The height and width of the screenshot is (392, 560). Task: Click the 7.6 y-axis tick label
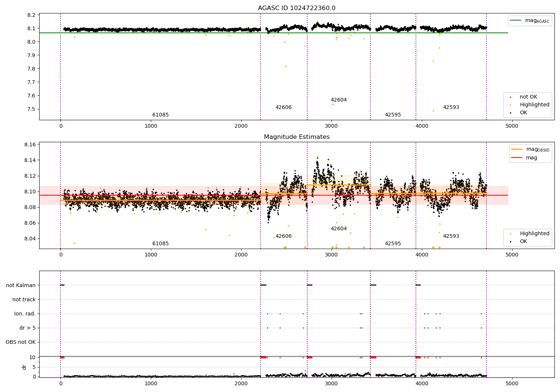point(32,96)
